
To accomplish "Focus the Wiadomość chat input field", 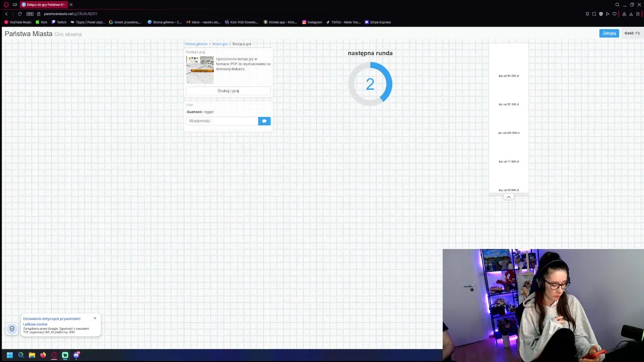I will tap(222, 121).
